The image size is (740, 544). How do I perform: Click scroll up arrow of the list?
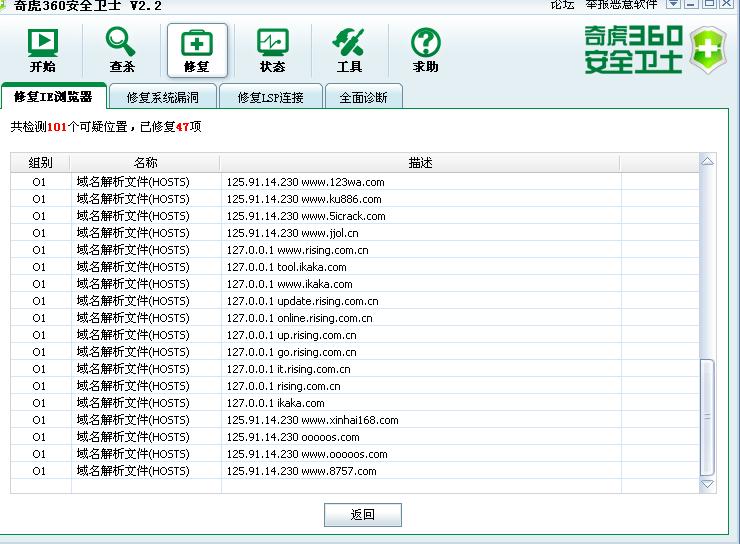pos(707,162)
